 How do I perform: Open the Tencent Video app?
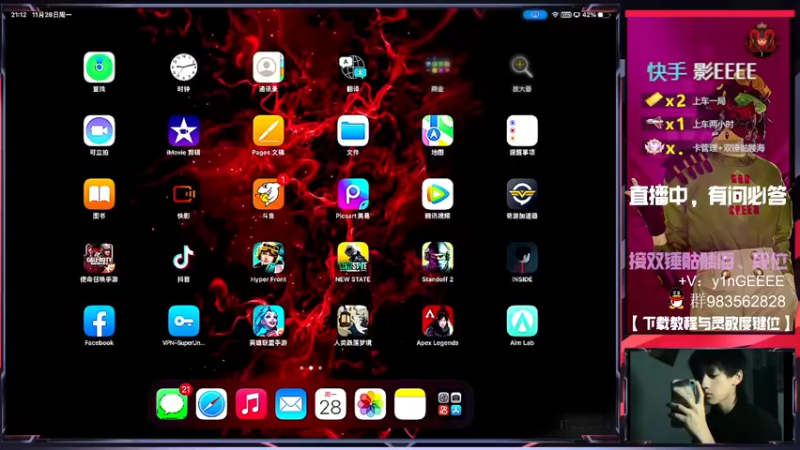[x=437, y=194]
